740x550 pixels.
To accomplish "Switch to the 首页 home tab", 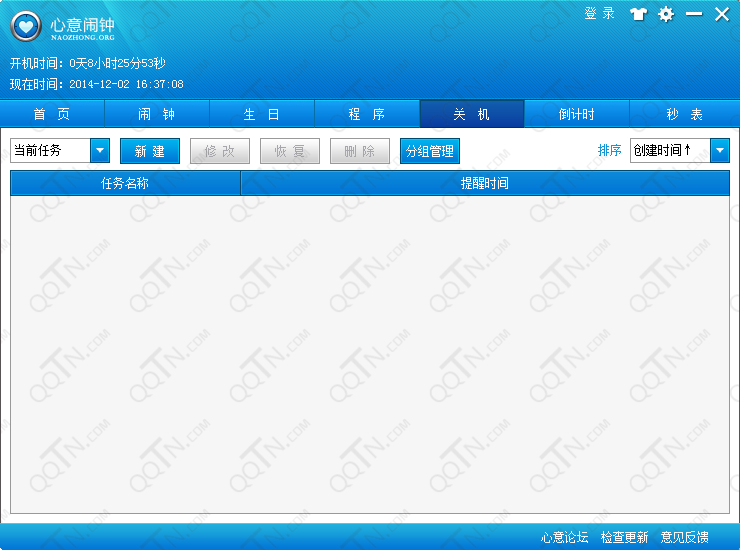I will [52, 114].
